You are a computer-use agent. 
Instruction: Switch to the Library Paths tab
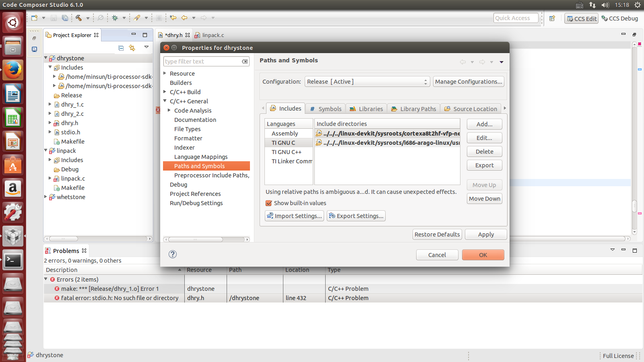click(413, 109)
